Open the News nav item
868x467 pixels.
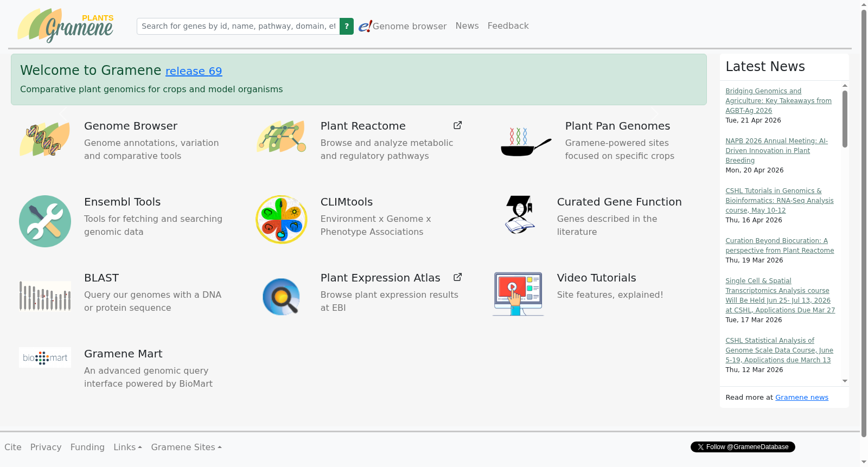click(467, 25)
